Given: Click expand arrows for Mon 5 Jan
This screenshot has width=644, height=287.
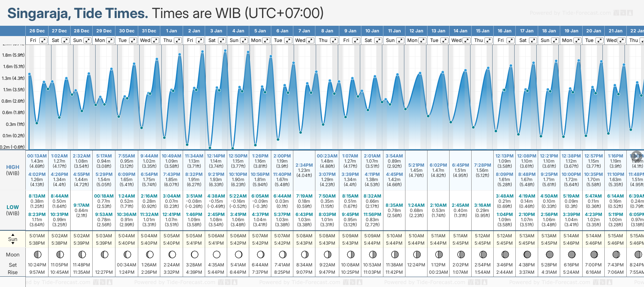Looking at the screenshot, I should point(266,40).
